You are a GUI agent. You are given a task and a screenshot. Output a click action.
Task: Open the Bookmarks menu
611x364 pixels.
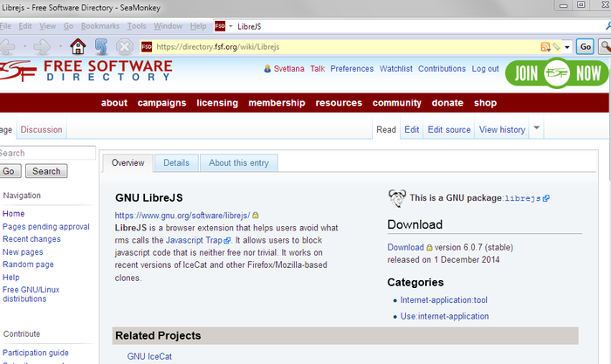[x=100, y=26]
